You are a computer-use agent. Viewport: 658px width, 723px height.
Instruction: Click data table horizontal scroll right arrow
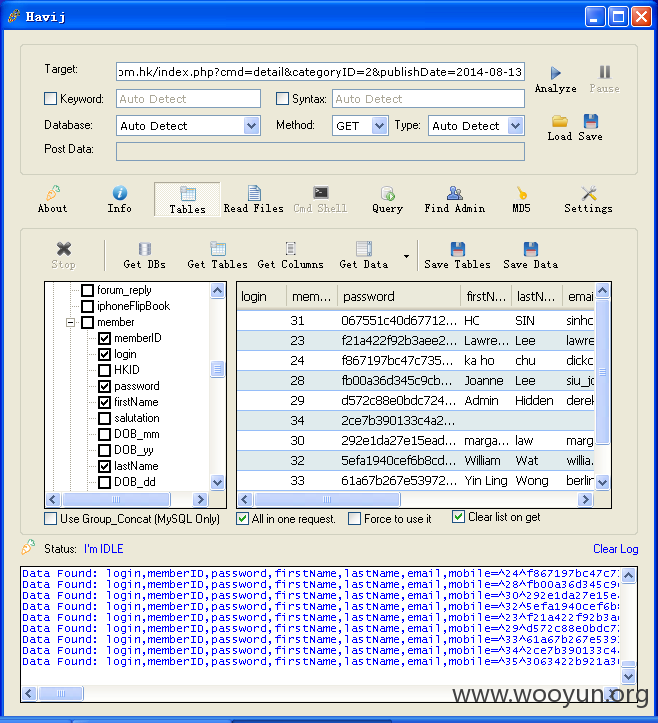[585, 499]
